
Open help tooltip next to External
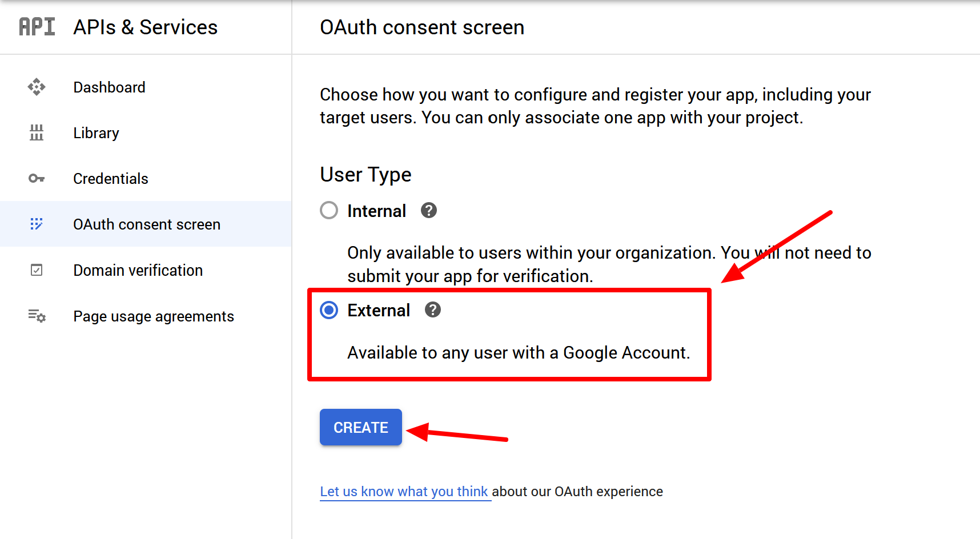tap(433, 310)
